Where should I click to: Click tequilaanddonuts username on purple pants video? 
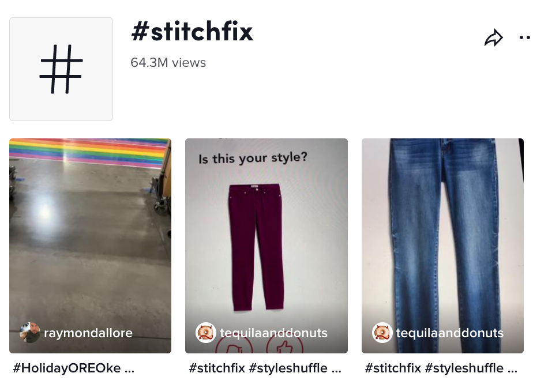[x=273, y=333]
